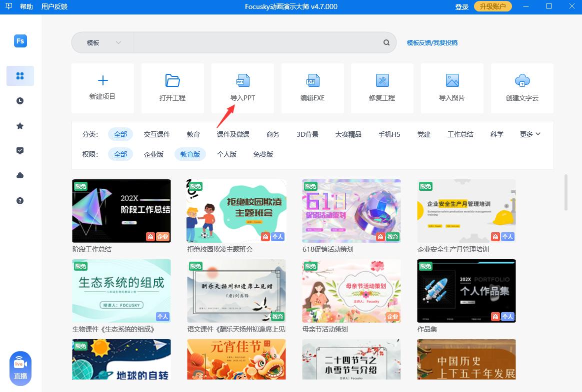Click the recent projects clock icon in sidebar
Screen dimensions: 582x392
pos(20,100)
